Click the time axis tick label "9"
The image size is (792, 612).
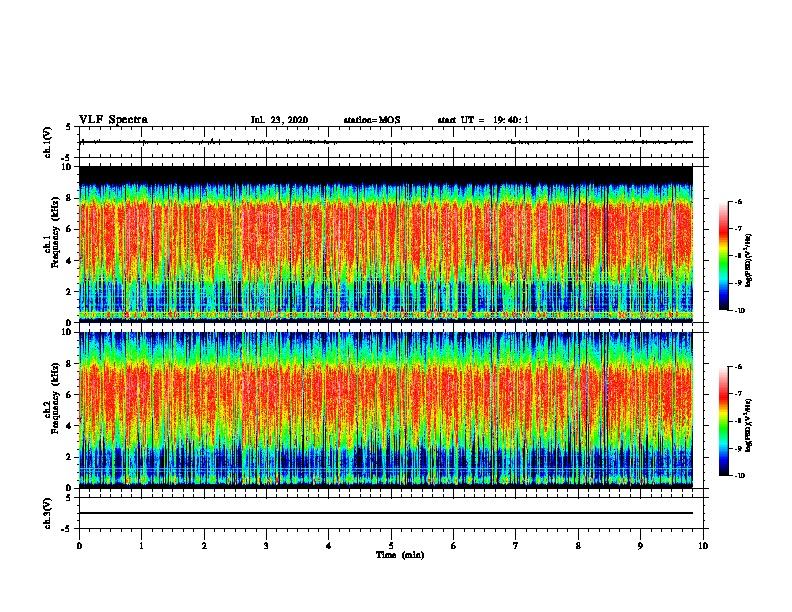pyautogui.click(x=640, y=546)
